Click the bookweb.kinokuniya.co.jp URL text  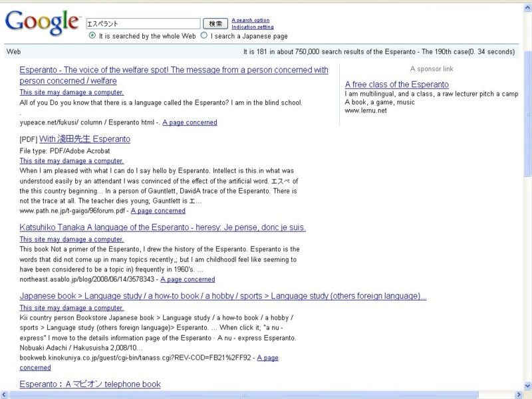(135, 358)
